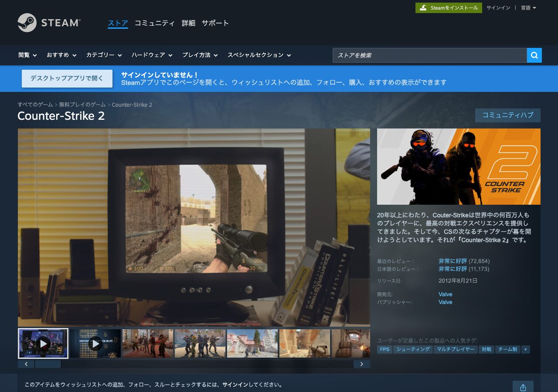Click the マルチプレイヤー tag
Image resolution: width=558 pixels, height=392 pixels.
coord(456,349)
